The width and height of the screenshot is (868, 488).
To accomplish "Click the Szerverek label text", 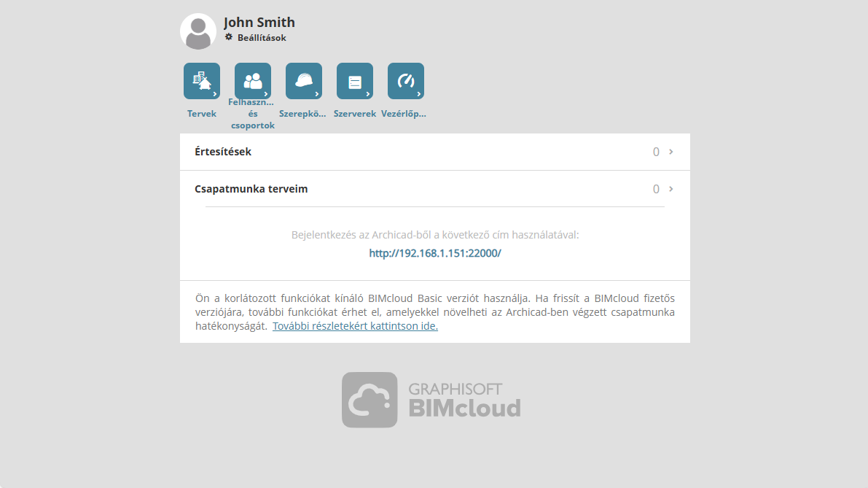I will 355,114.
